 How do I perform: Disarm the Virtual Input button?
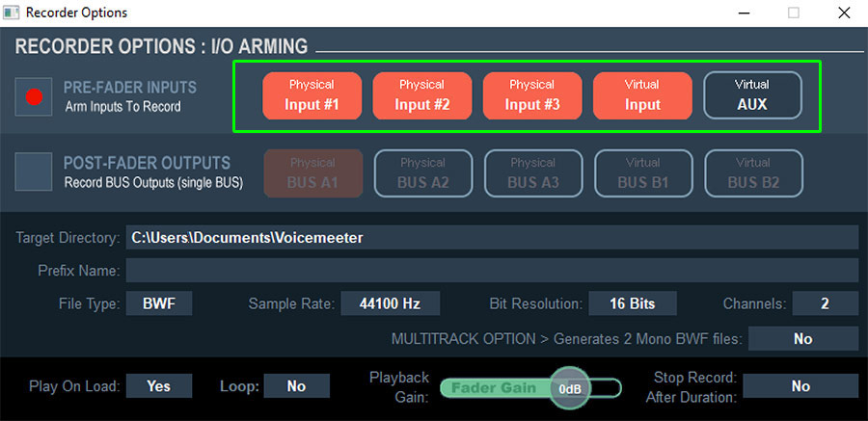[642, 95]
